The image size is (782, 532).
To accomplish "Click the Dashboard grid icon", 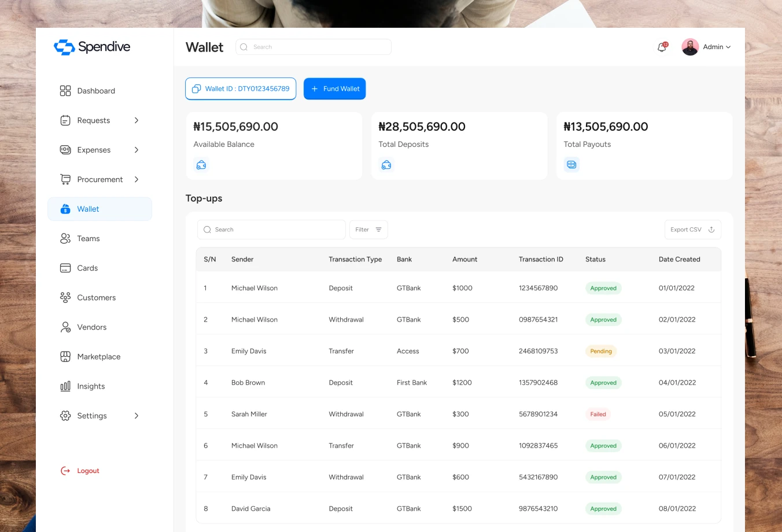I will click(x=65, y=91).
